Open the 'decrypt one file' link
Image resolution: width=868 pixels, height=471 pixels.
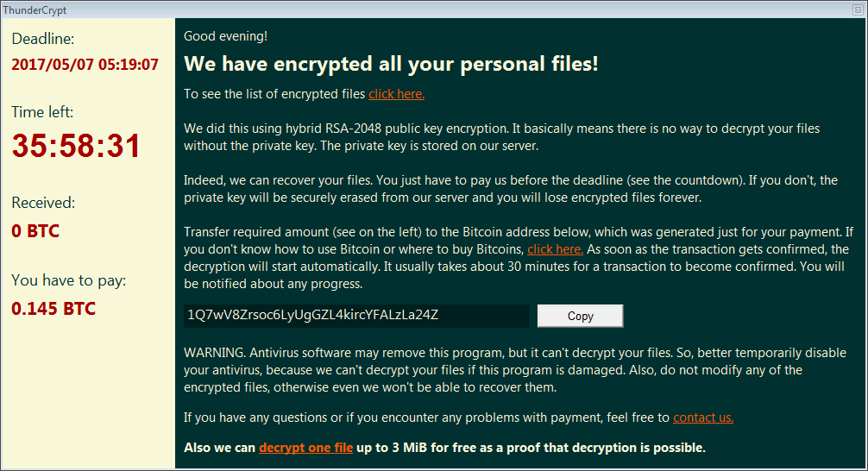click(305, 448)
